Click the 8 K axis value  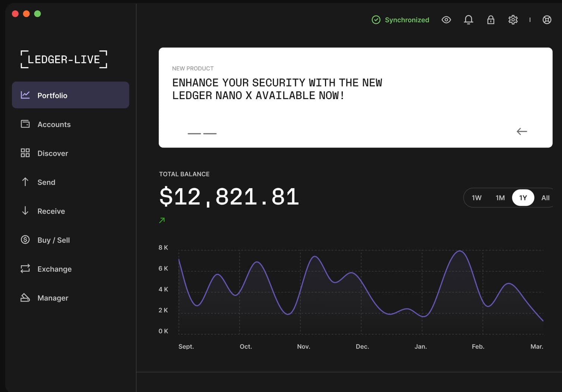click(163, 247)
